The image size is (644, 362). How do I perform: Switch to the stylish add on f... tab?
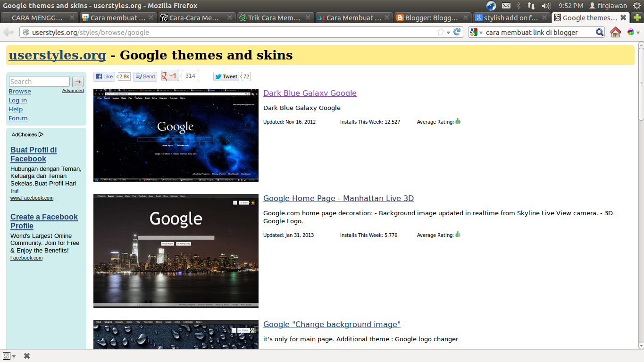(511, 18)
